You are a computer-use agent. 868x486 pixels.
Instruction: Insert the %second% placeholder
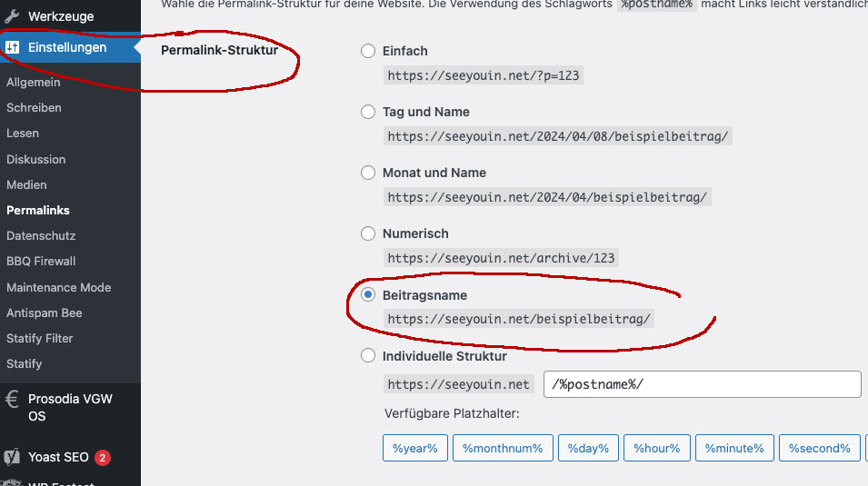click(819, 448)
